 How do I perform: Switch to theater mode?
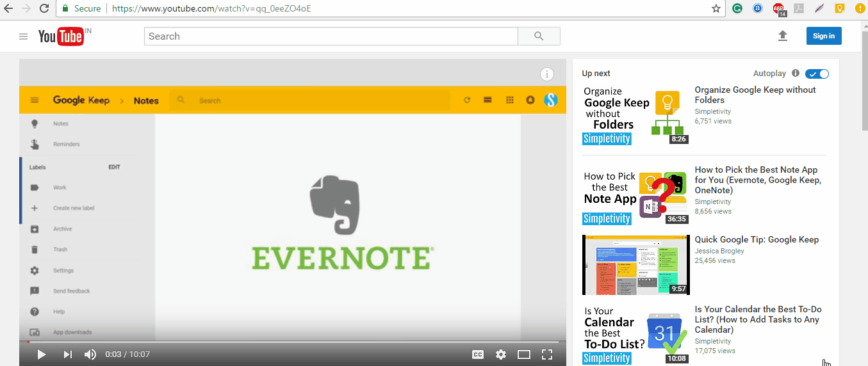click(x=524, y=354)
